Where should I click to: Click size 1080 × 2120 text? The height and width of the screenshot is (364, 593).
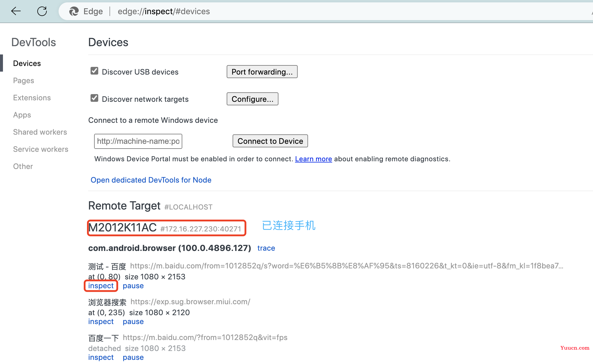pos(159,313)
